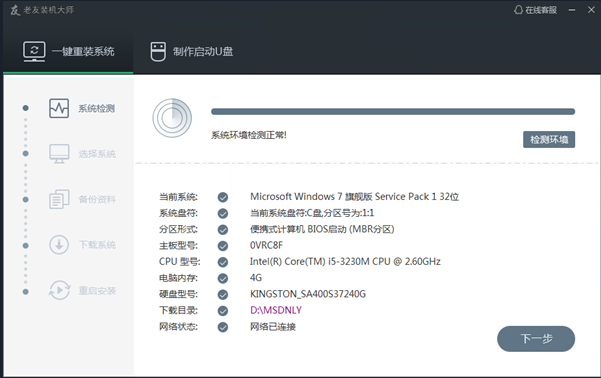The width and height of the screenshot is (601, 378).
Task: Click the 下一步 next button
Action: click(x=536, y=339)
